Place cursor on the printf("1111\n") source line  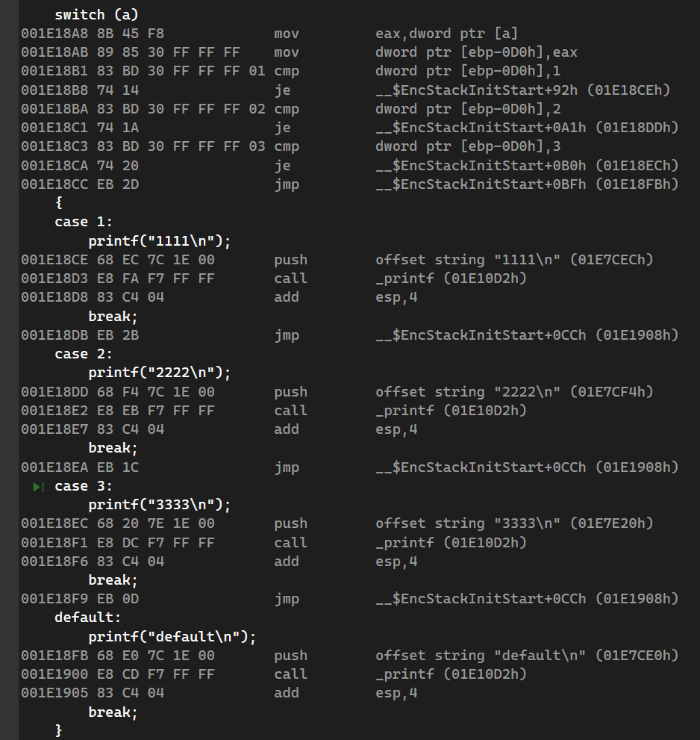160,240
